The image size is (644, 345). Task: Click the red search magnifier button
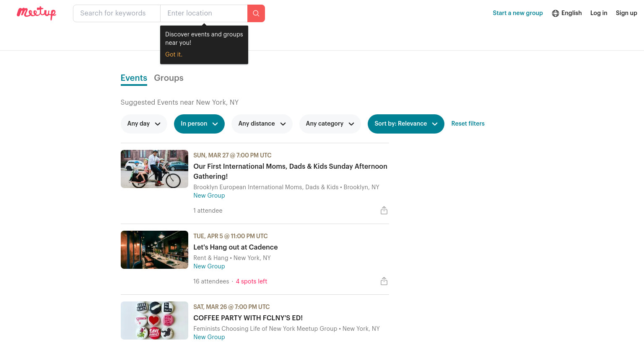[x=256, y=13]
